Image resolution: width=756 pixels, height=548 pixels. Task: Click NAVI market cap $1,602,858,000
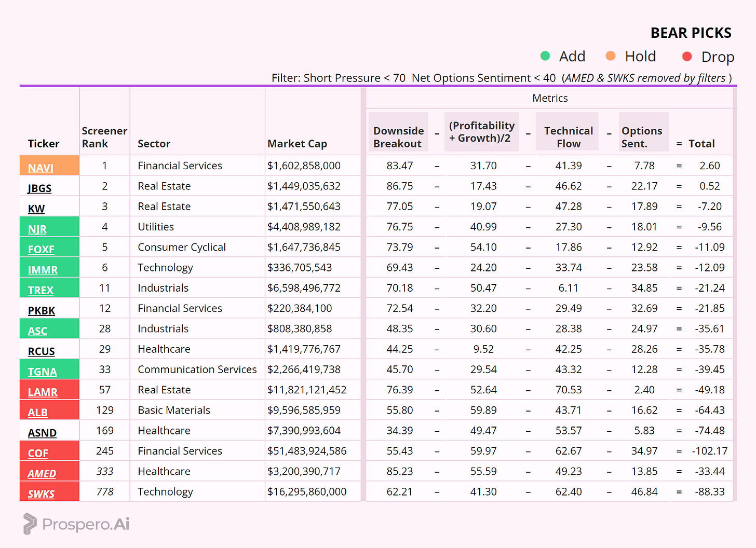[x=304, y=166]
